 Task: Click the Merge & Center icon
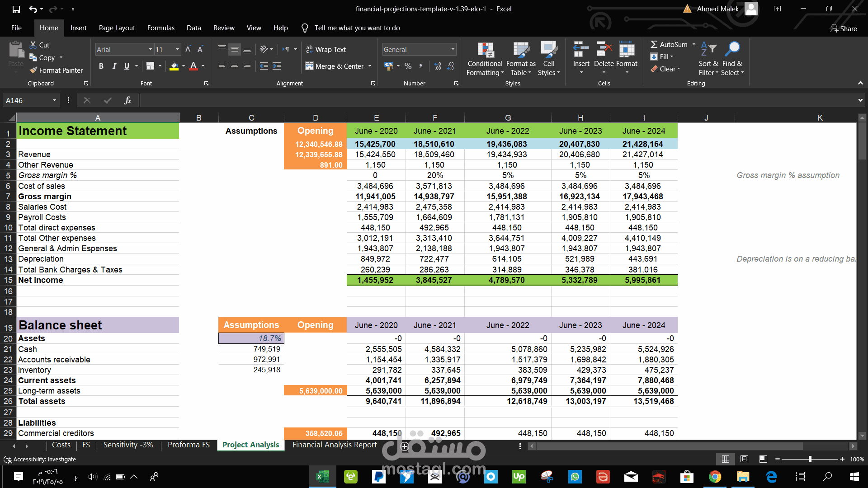click(x=310, y=66)
